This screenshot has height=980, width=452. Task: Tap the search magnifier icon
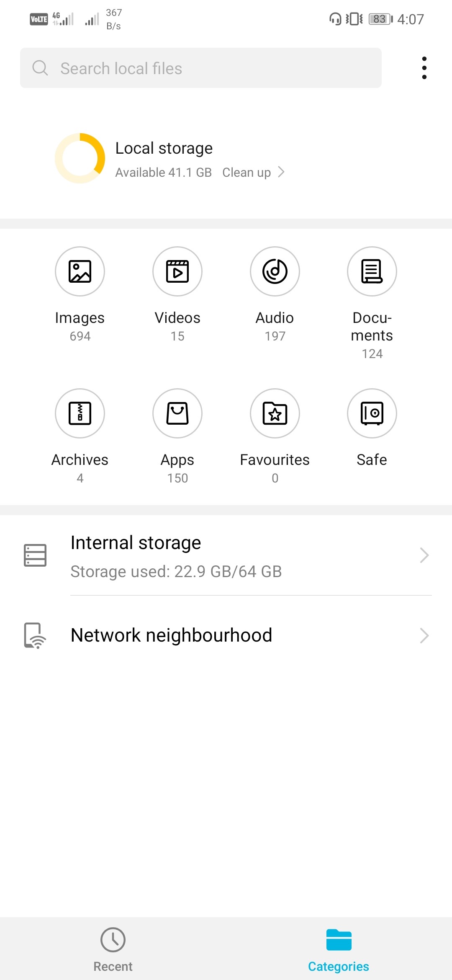coord(40,68)
